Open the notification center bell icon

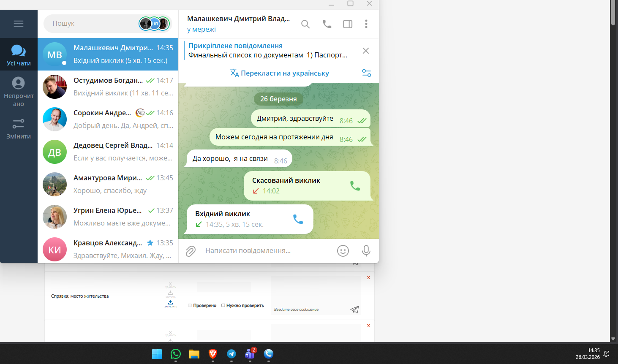[x=607, y=354]
